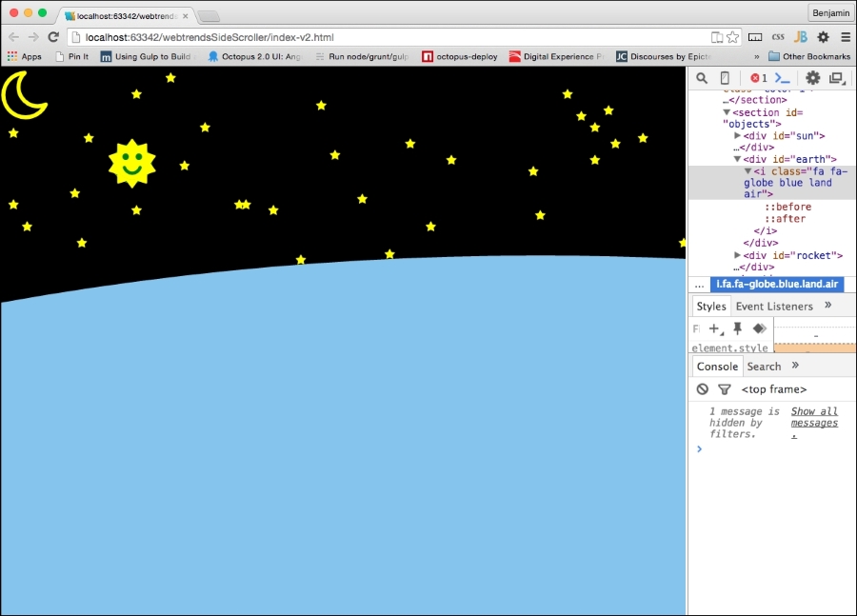Expand the div id sun node
857x616 pixels.
(x=737, y=135)
